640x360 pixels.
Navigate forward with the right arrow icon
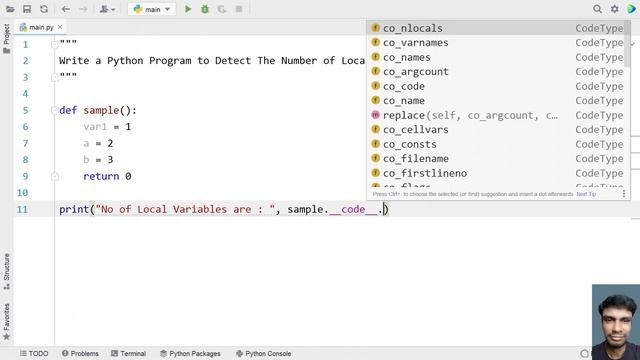[83, 9]
